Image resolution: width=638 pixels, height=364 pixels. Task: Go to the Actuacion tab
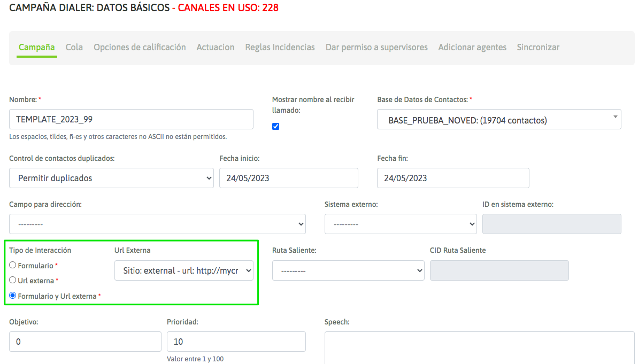click(x=216, y=47)
